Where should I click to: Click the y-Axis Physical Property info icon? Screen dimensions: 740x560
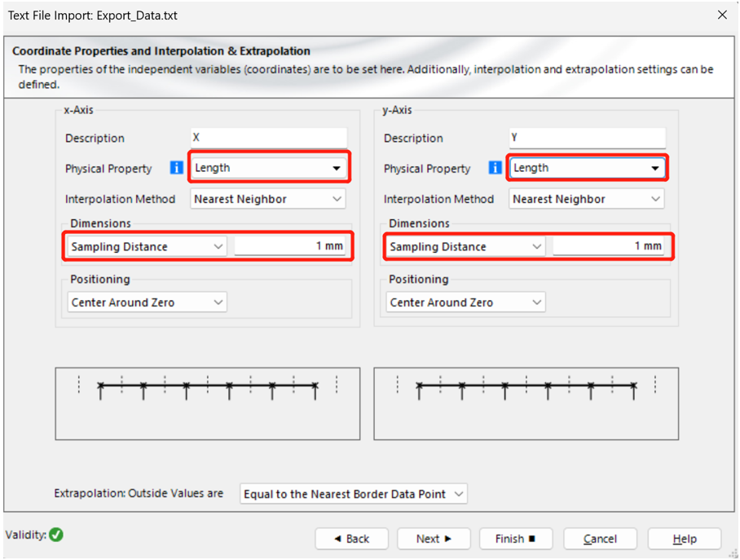click(495, 168)
